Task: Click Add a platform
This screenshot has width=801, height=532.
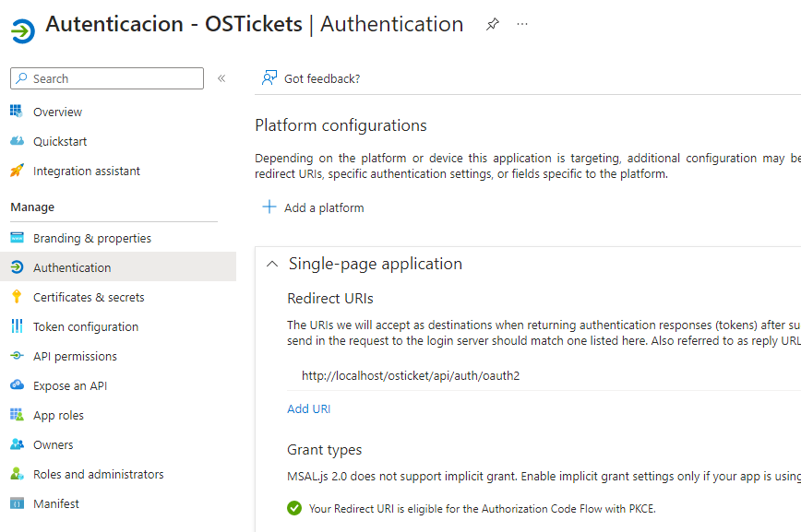Action: [324, 207]
